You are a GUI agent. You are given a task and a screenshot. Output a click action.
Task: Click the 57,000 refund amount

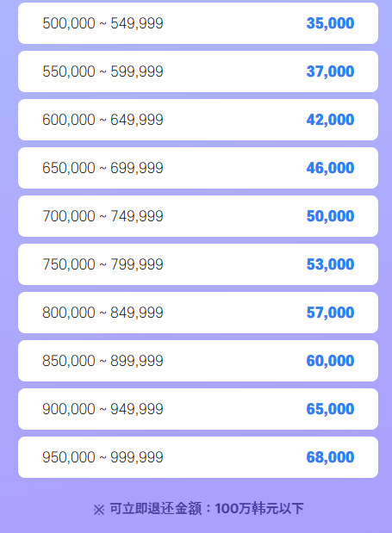point(330,313)
